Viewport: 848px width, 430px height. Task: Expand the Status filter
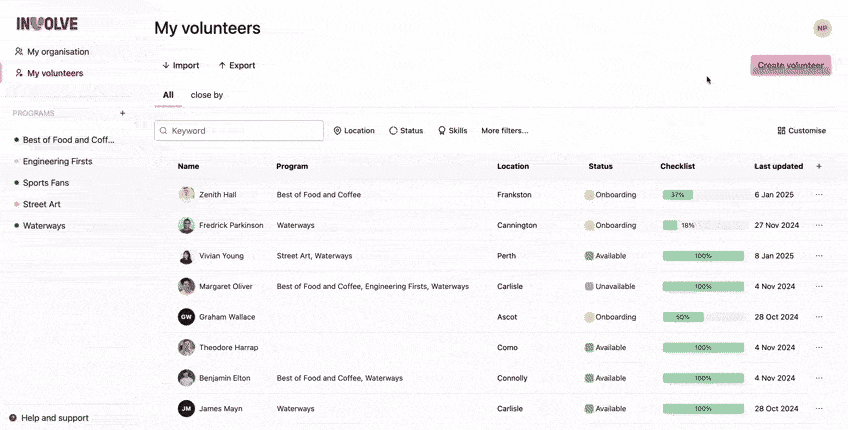406,131
